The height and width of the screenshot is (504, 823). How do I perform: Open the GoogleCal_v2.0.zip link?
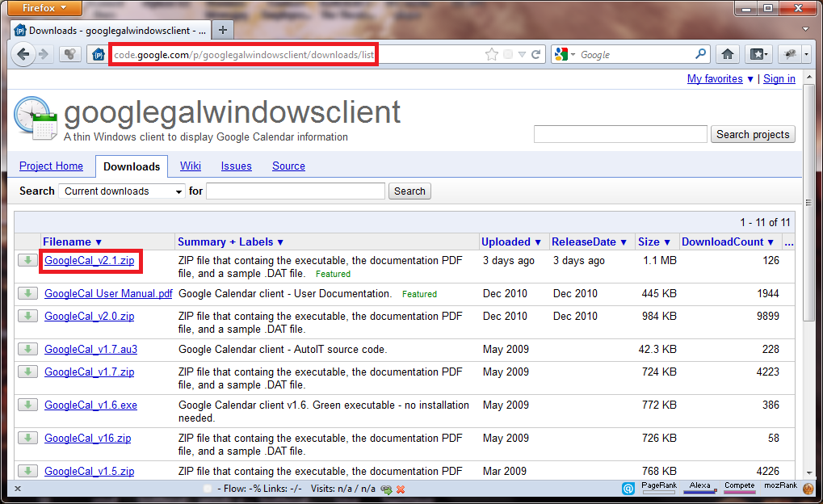(89, 316)
